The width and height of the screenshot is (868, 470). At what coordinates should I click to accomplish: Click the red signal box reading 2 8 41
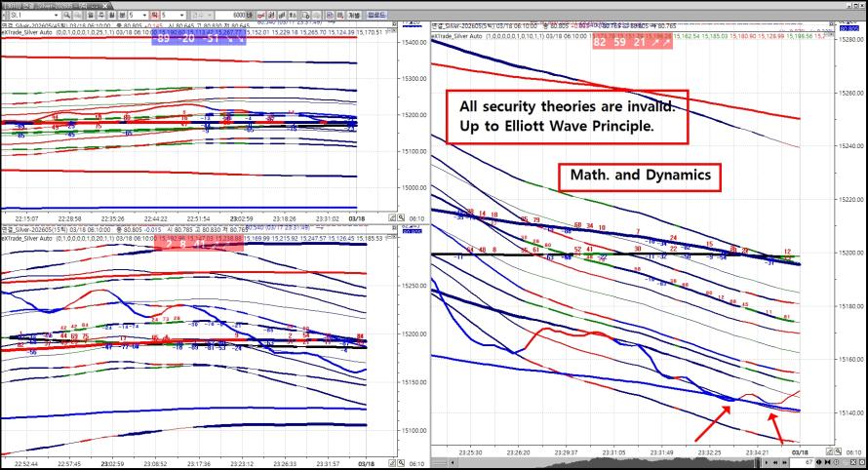tap(198, 244)
